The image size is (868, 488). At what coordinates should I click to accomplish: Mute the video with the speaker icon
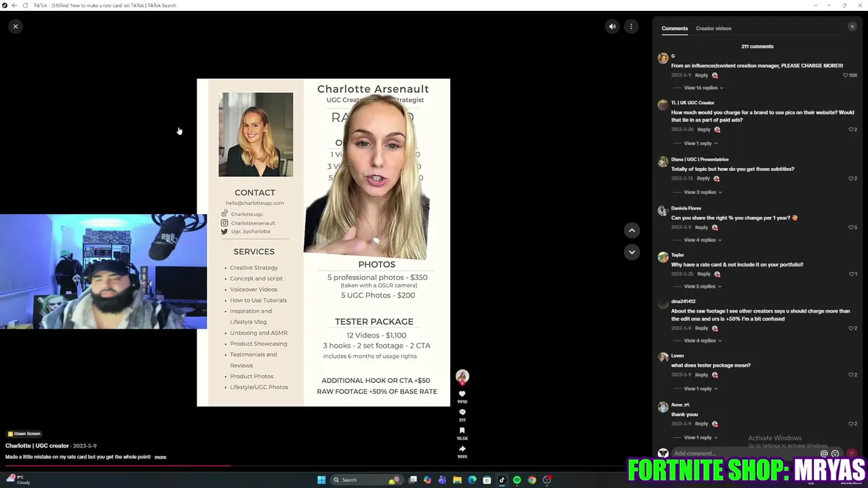pos(612,26)
